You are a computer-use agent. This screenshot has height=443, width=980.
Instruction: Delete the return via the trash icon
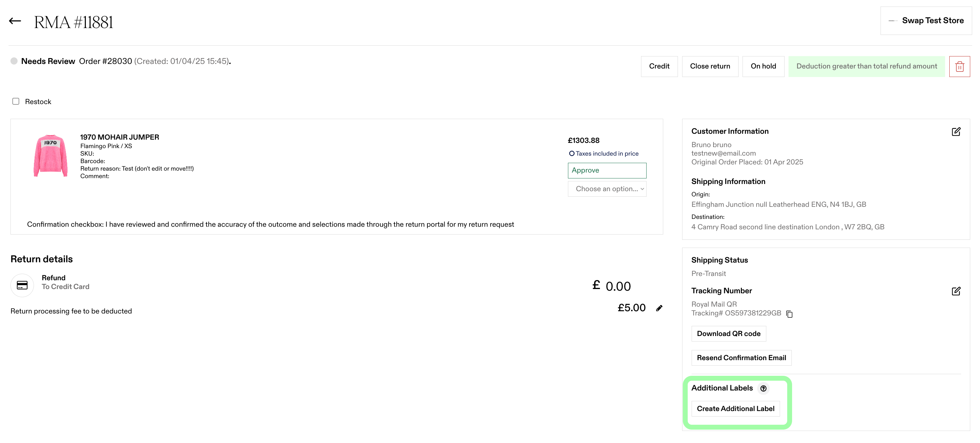[x=959, y=67]
